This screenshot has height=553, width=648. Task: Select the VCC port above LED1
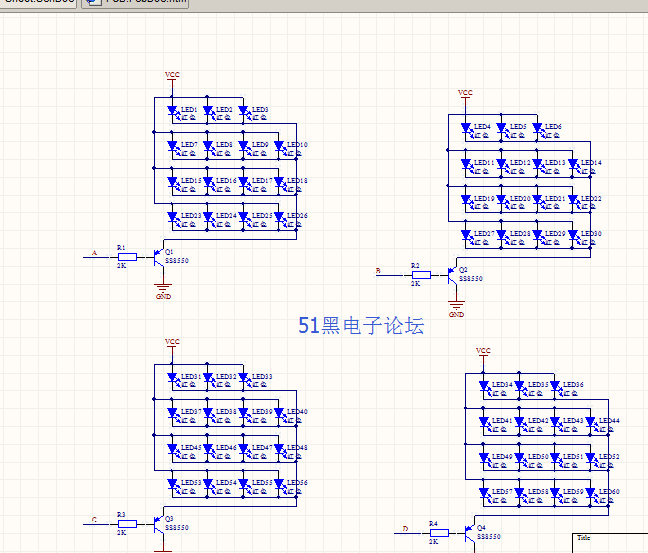[x=172, y=77]
